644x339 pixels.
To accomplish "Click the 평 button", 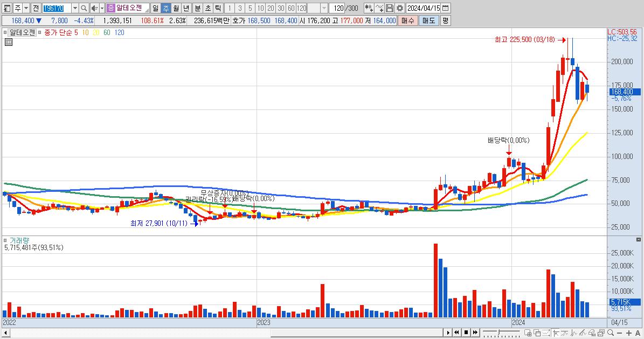I will (x=445, y=20).
